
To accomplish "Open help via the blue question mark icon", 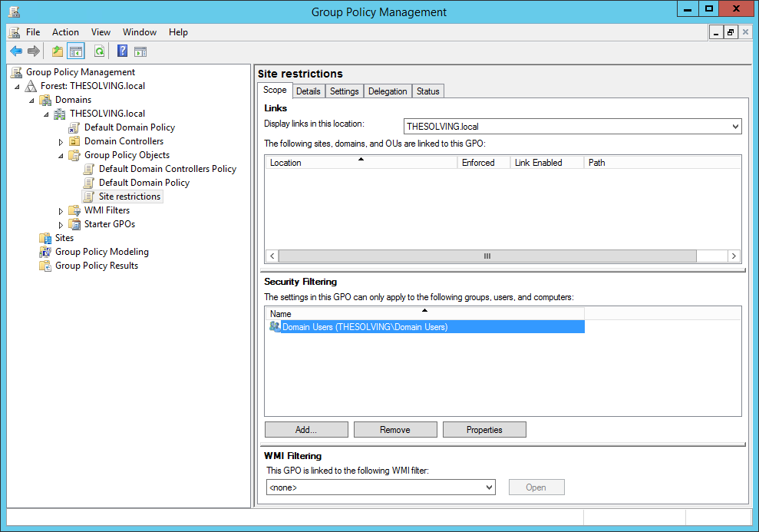I will click(x=123, y=51).
